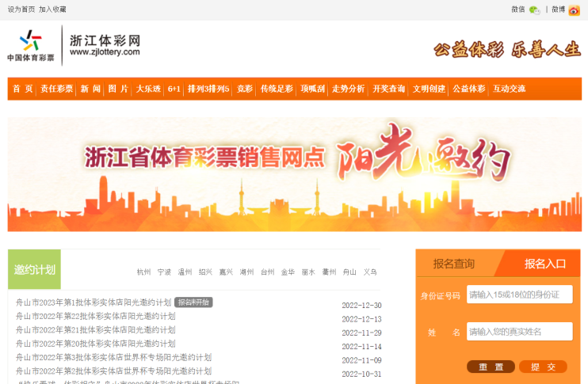Focus the 姓名 input field
The width and height of the screenshot is (588, 384).
tap(519, 332)
